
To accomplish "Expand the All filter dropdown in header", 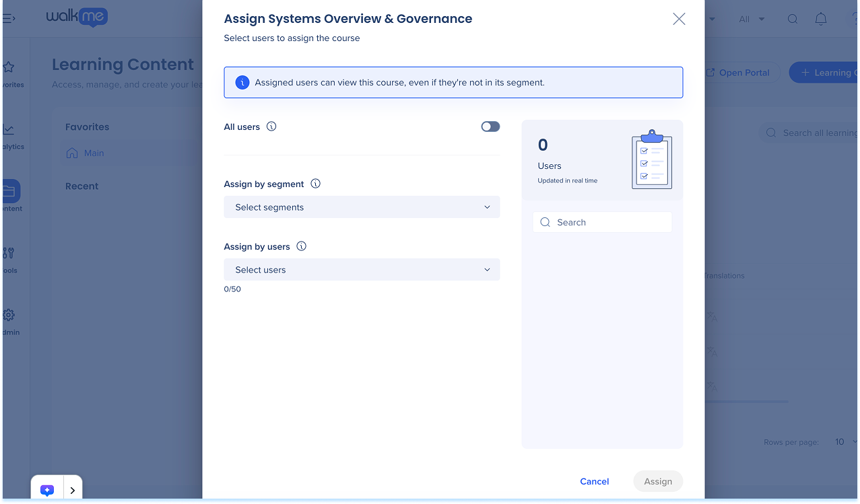I will 752,19.
